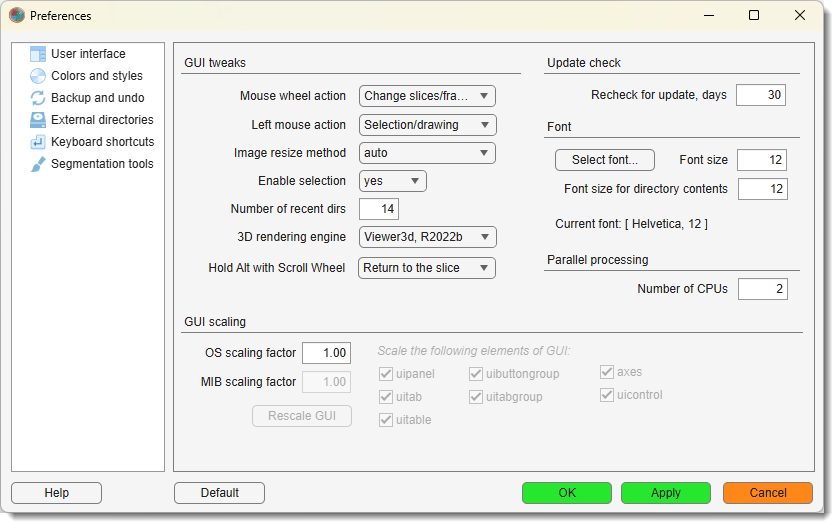Toggle the uipanel checkbox
The height and width of the screenshot is (528, 839).
386,374
